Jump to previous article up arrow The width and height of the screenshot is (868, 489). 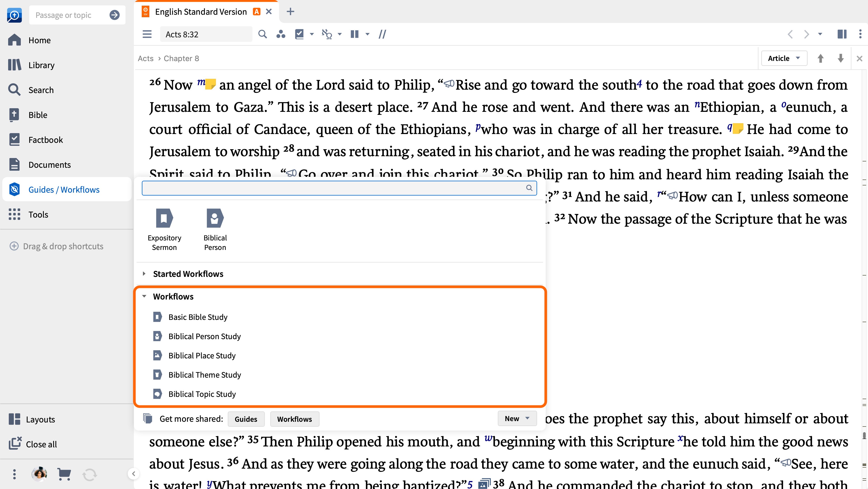coord(821,58)
